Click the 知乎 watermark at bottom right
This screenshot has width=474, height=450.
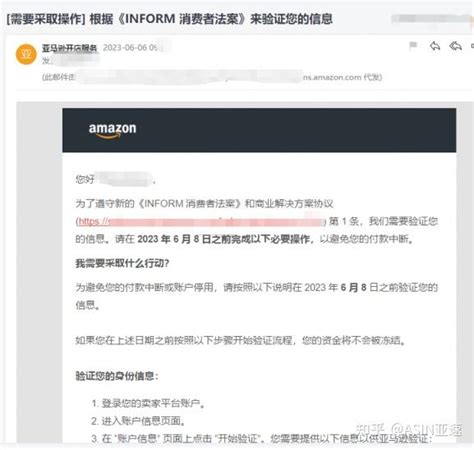click(x=409, y=430)
